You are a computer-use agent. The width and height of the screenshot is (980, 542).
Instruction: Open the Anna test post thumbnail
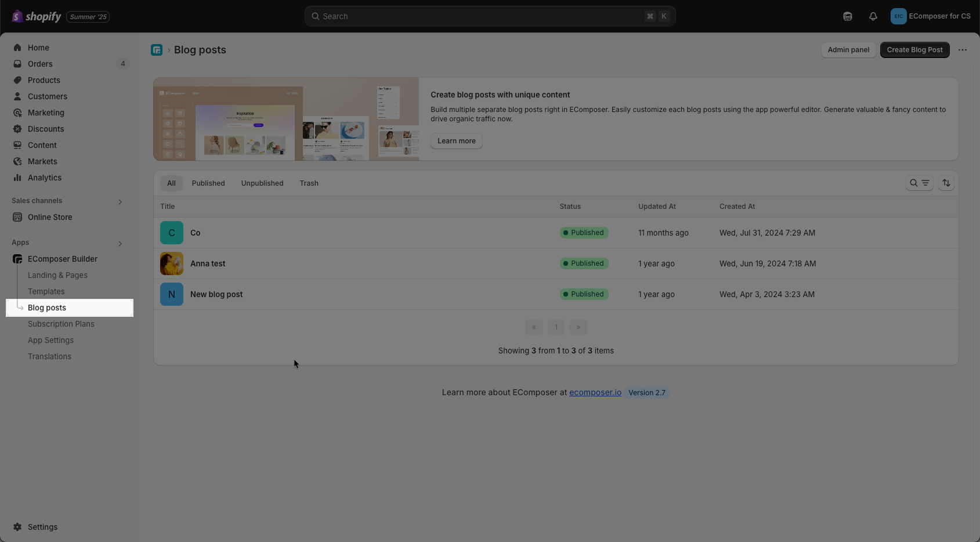pyautogui.click(x=172, y=263)
